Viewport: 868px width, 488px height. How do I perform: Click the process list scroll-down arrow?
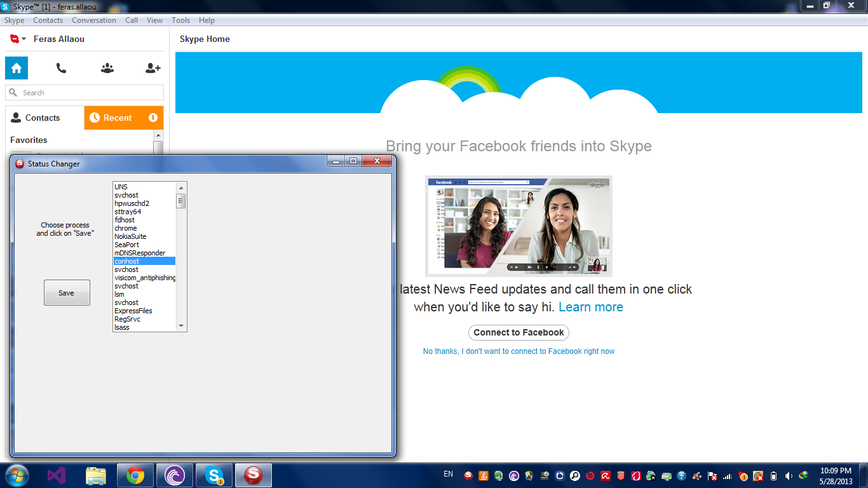point(181,326)
